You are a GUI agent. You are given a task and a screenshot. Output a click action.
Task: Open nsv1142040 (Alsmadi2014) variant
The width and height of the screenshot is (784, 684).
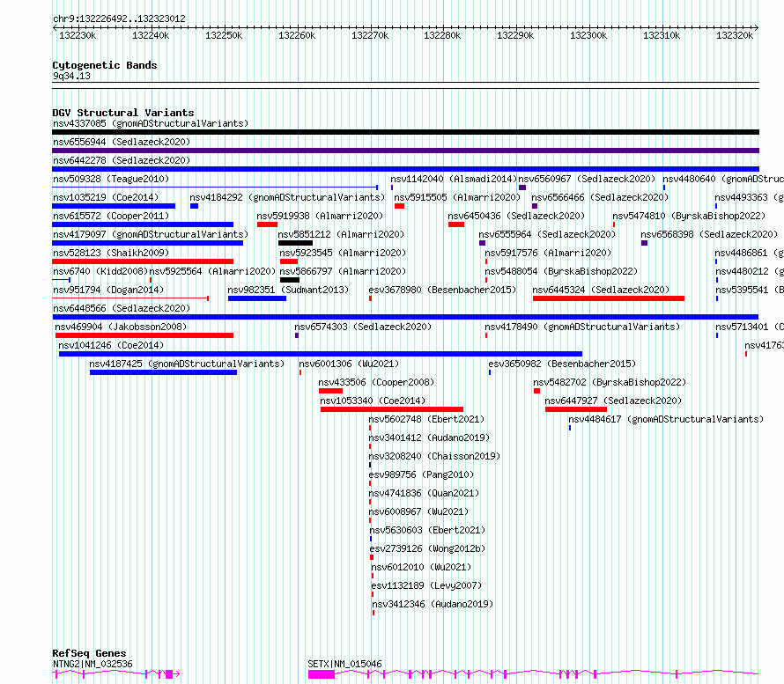(x=454, y=179)
